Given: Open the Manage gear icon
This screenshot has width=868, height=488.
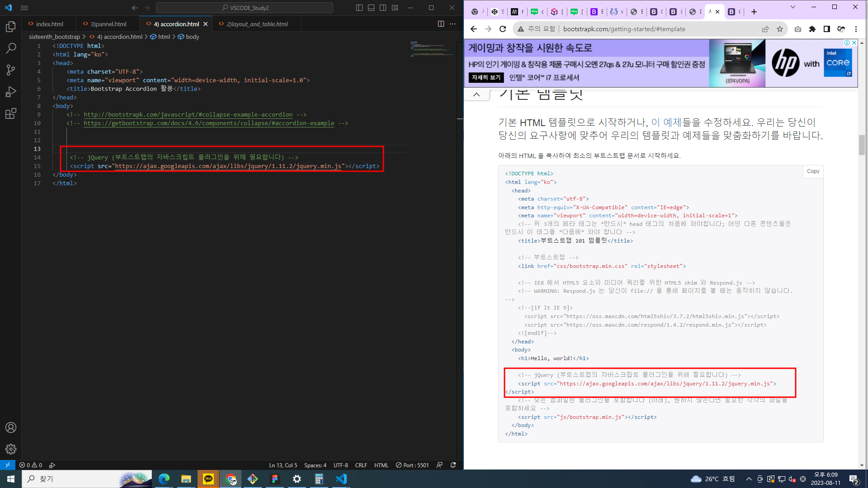Looking at the screenshot, I should click(11, 449).
